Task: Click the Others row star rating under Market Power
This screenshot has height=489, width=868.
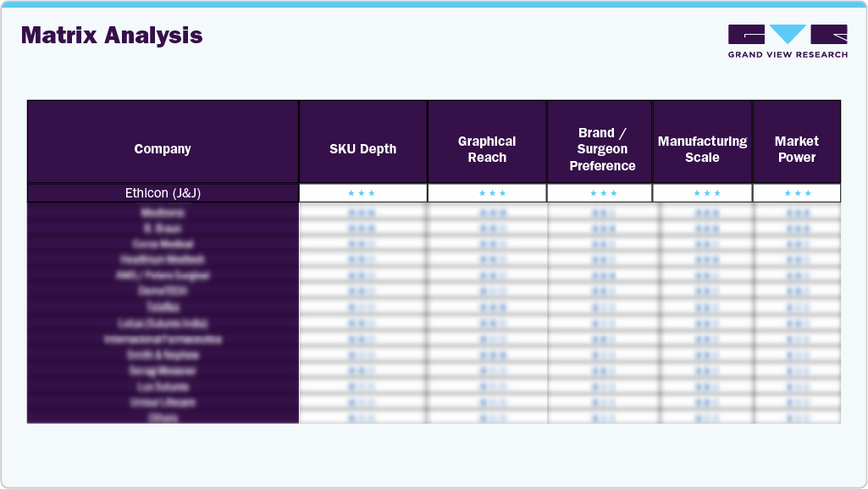Action: pyautogui.click(x=796, y=416)
